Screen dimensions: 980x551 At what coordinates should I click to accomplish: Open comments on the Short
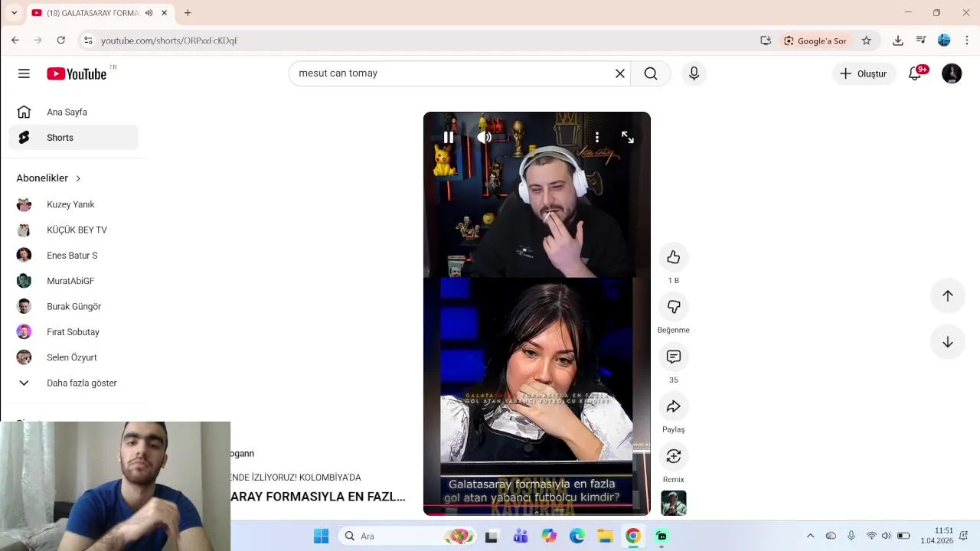[674, 357]
